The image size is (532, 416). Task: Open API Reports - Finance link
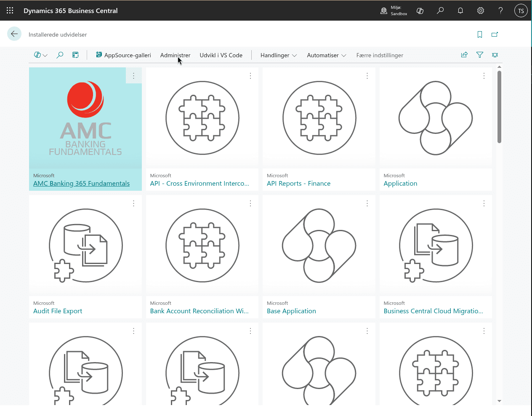(x=298, y=184)
